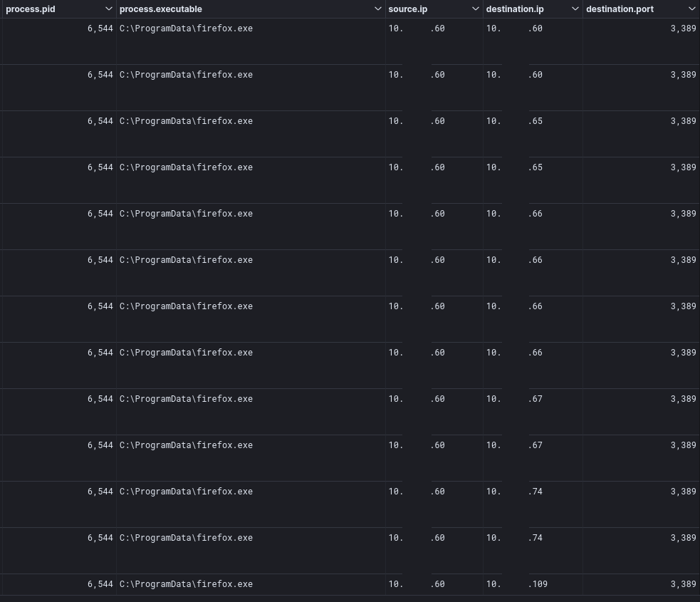This screenshot has height=602, width=700.
Task: Open the process.executable column chevron menu
Action: coord(377,9)
